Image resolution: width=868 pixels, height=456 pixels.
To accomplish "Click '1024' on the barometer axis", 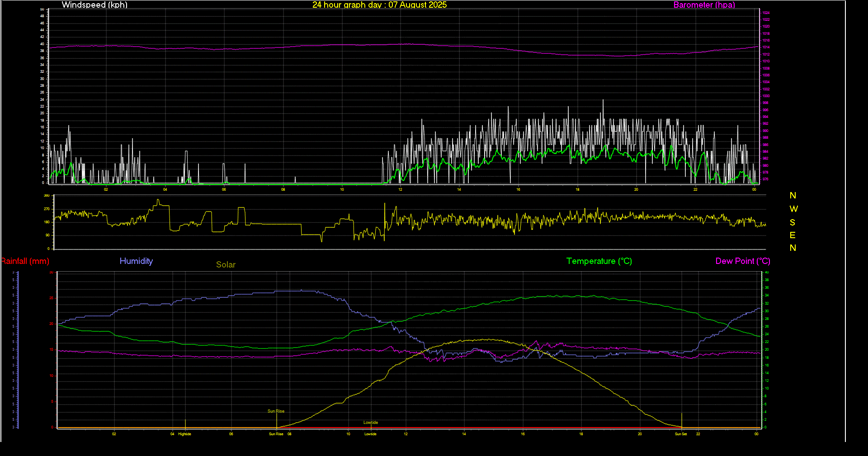I will [766, 13].
